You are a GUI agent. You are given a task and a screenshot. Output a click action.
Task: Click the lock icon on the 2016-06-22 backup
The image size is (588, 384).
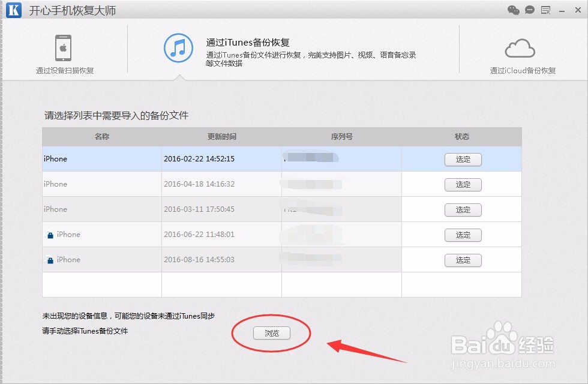tap(50, 235)
